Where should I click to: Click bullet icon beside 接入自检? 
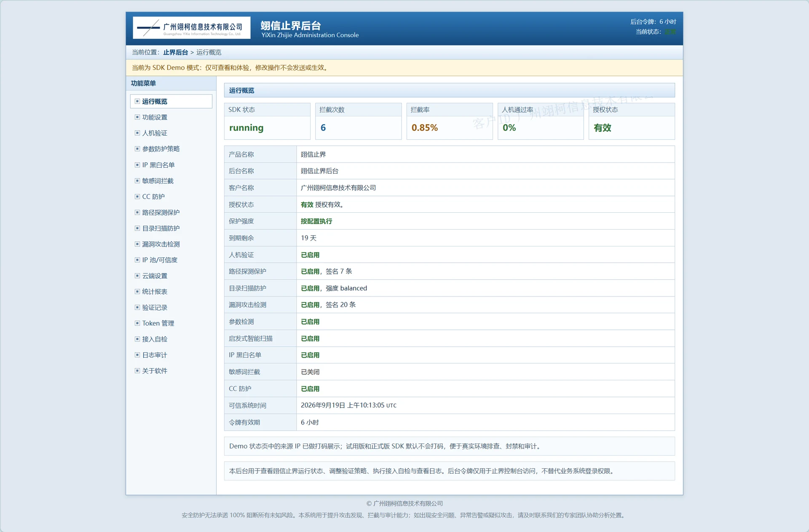pyautogui.click(x=137, y=339)
